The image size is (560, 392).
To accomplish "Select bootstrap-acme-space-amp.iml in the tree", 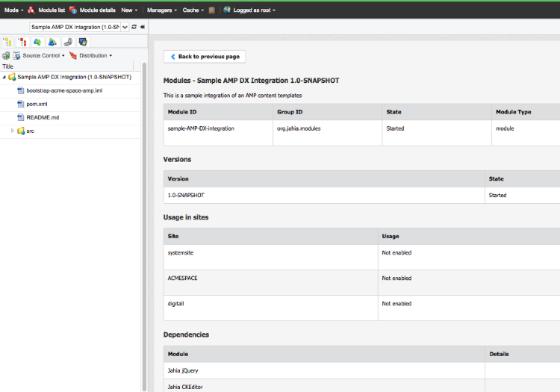I will pyautogui.click(x=64, y=90).
